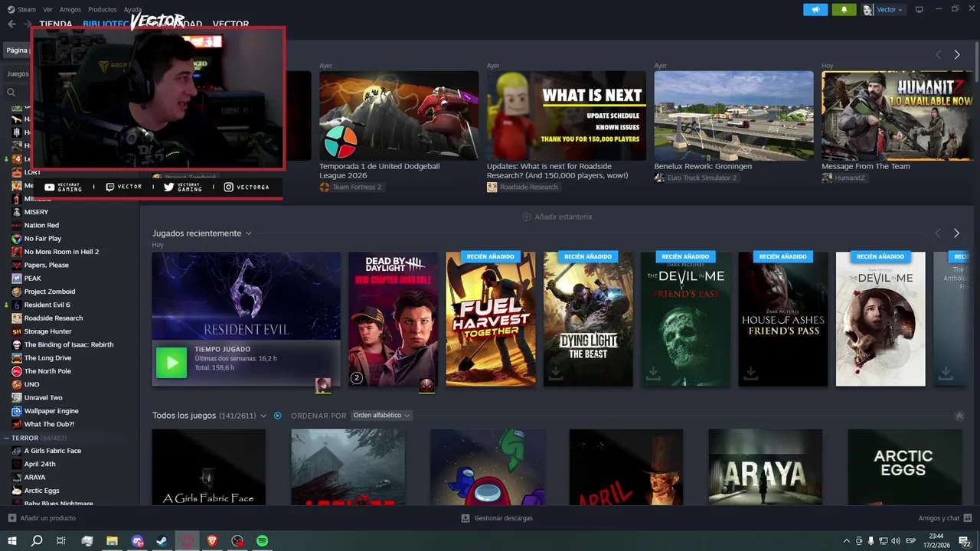Open the blue announcements megaphone button
The height and width of the screenshot is (551, 980).
pos(815,9)
